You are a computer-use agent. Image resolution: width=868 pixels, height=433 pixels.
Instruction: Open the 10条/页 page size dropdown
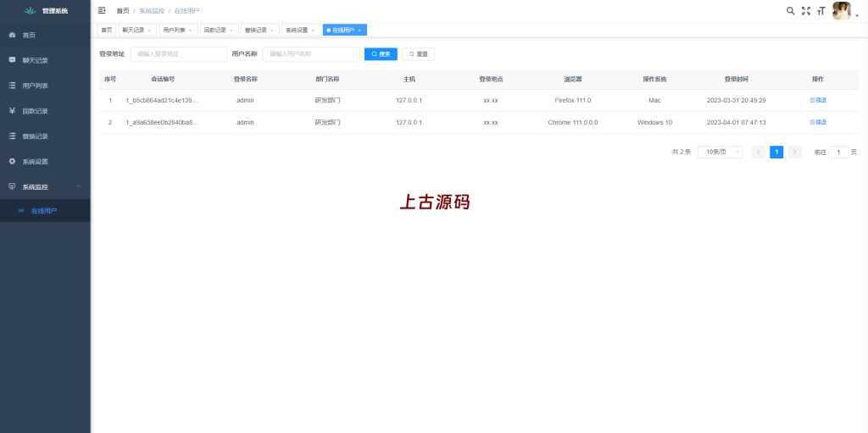721,152
